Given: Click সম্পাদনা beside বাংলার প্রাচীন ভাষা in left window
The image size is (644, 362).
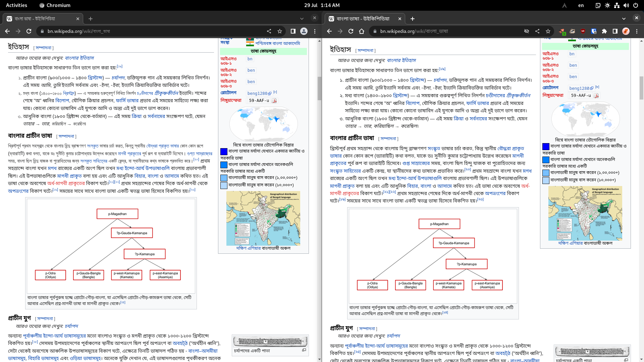Looking at the screenshot, I should [x=66, y=136].
